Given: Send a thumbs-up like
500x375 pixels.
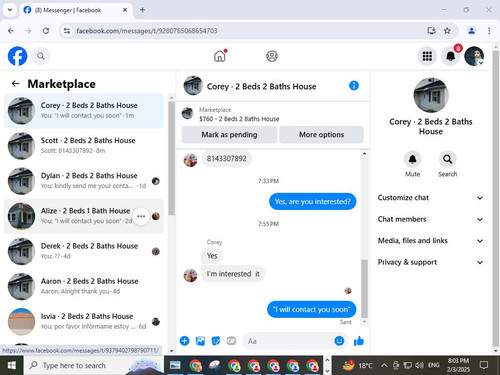Looking at the screenshot, I should coord(359,341).
